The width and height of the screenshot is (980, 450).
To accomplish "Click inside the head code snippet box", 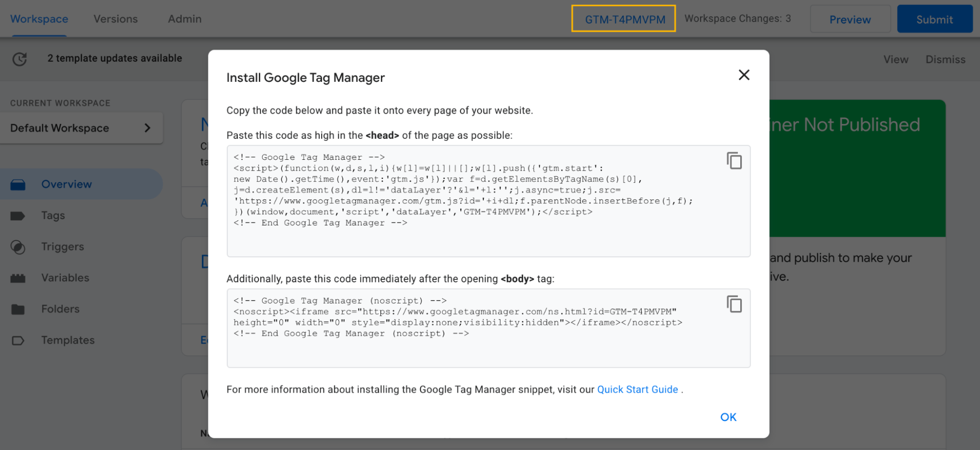I will point(488,201).
